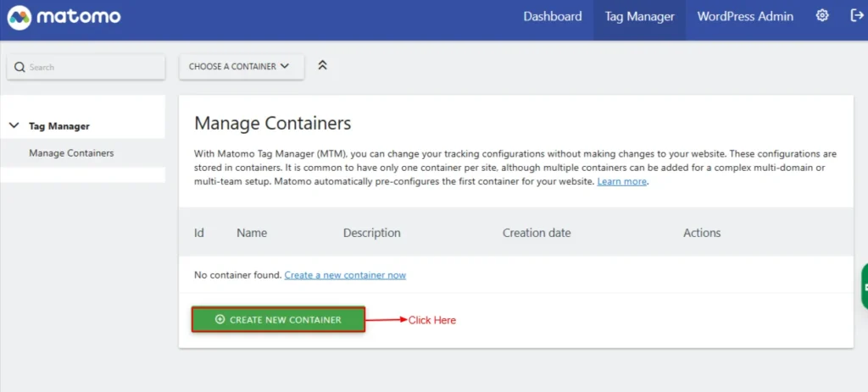Focus the Search input field

click(93, 67)
